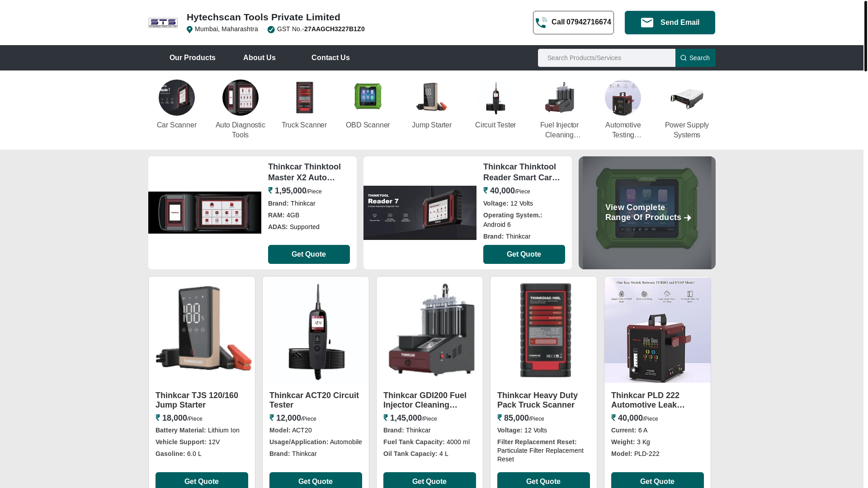
Task: Open the Automotive Testing category icon
Action: [623, 98]
